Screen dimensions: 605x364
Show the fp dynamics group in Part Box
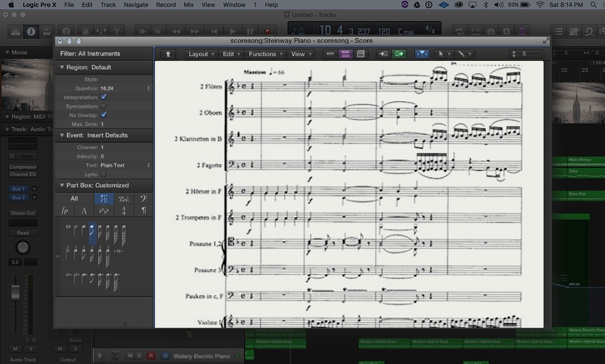[x=65, y=211]
